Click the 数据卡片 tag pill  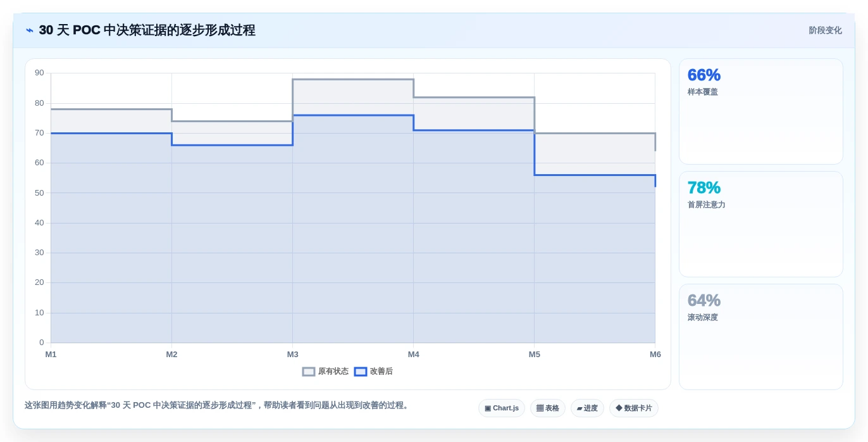(x=633, y=408)
